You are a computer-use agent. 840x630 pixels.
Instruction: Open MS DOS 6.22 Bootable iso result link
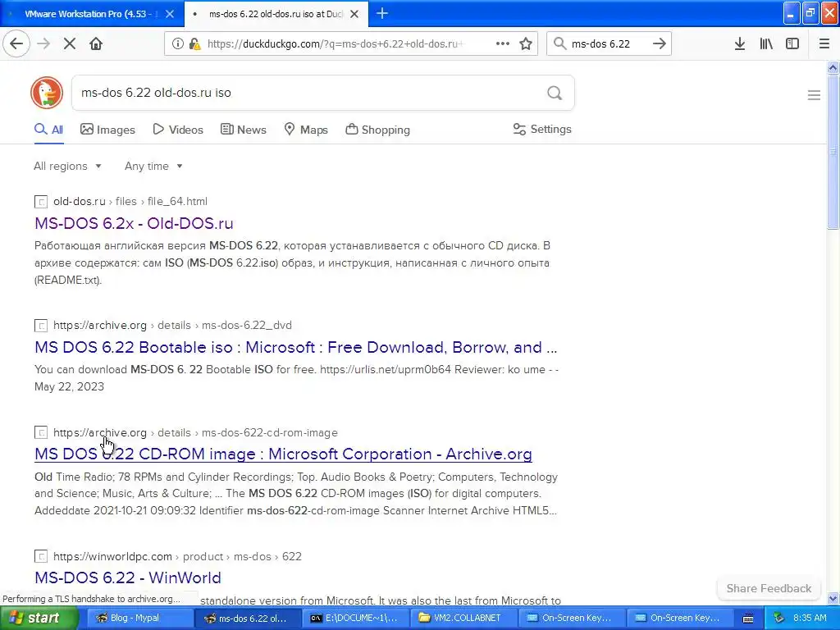click(295, 347)
